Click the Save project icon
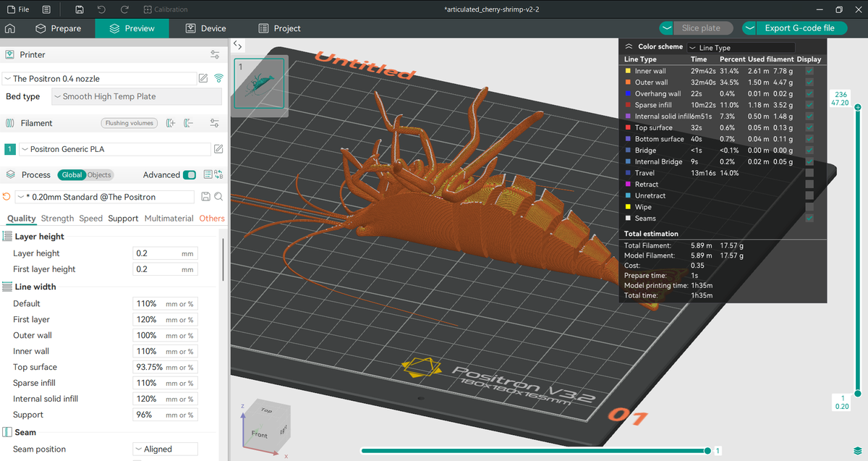This screenshot has height=461, width=868. [x=78, y=9]
